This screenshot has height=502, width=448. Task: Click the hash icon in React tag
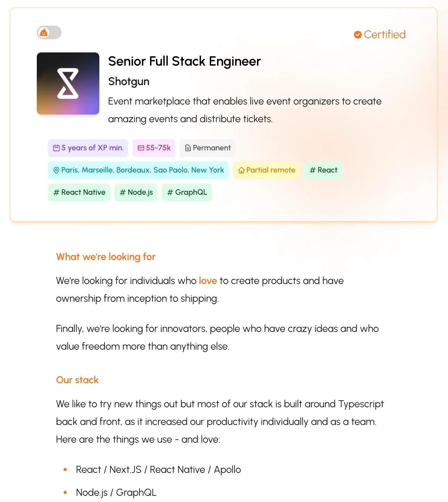tap(313, 170)
